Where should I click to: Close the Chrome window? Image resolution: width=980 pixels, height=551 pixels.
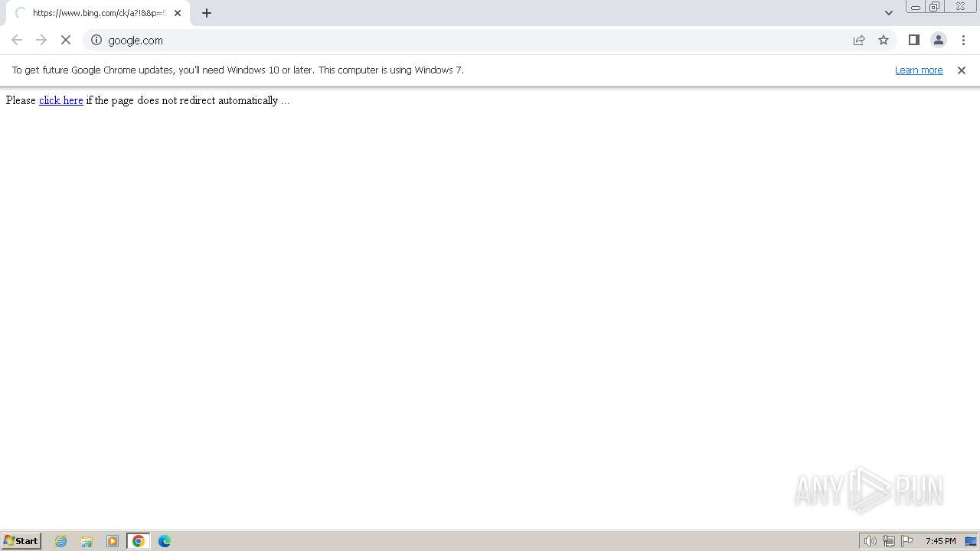tap(960, 7)
